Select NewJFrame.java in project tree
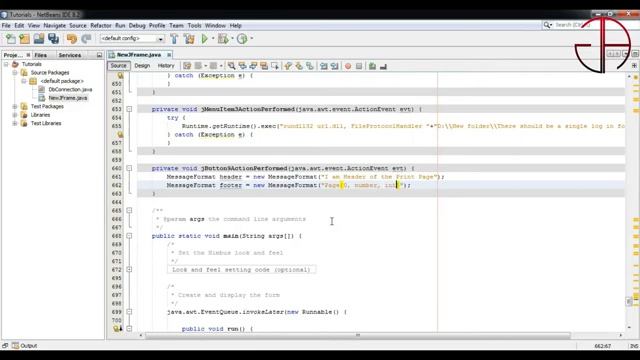This screenshot has height=360, width=640. pyautogui.click(x=67, y=98)
